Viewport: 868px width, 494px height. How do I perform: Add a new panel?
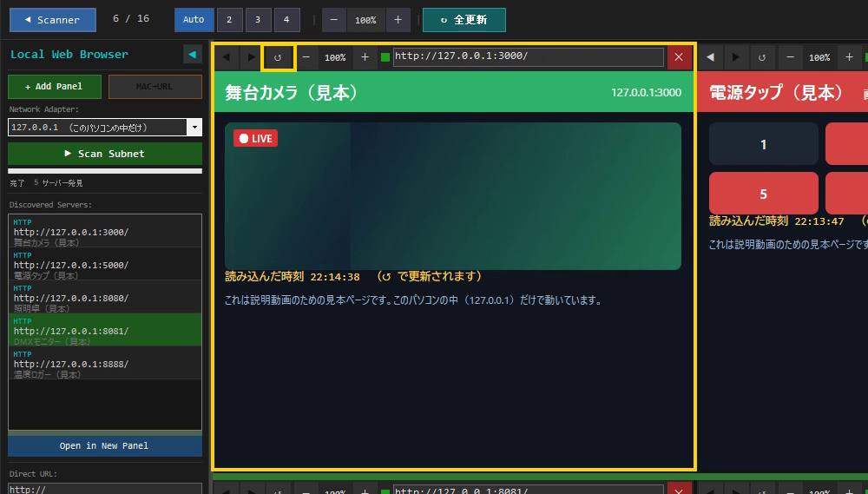pos(54,87)
